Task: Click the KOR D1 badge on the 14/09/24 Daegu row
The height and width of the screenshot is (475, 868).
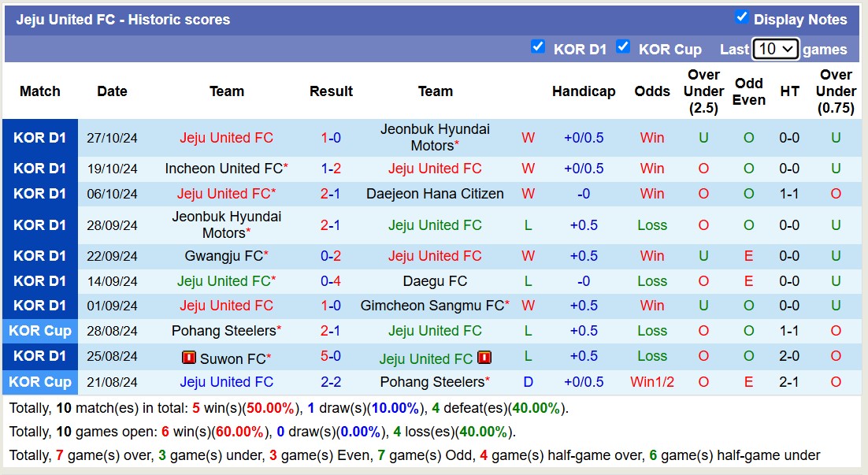Action: click(x=40, y=280)
